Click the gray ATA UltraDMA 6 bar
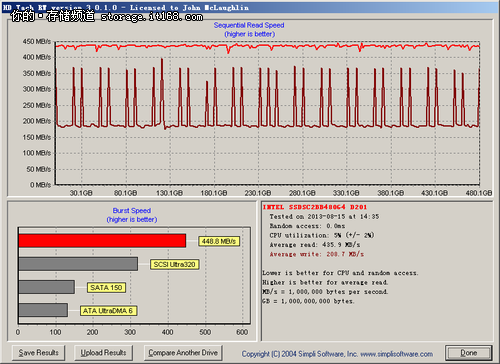The height and width of the screenshot is (364, 500). tap(43, 310)
